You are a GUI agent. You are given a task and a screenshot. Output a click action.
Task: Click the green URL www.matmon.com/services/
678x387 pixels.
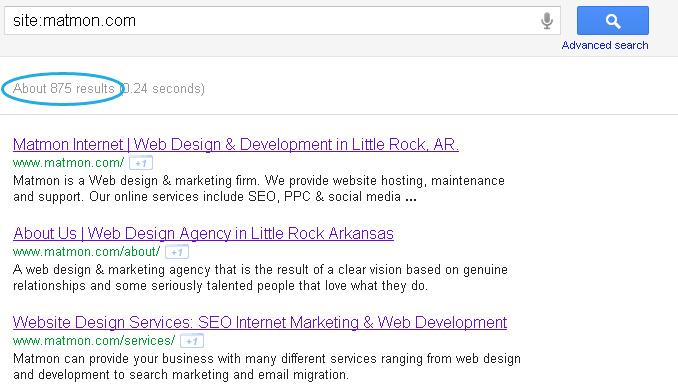pyautogui.click(x=94, y=341)
